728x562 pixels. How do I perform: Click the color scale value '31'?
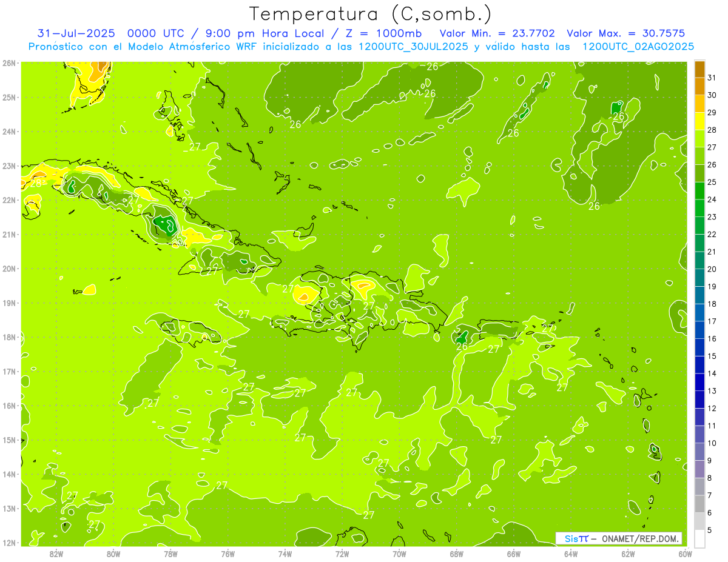coord(712,78)
